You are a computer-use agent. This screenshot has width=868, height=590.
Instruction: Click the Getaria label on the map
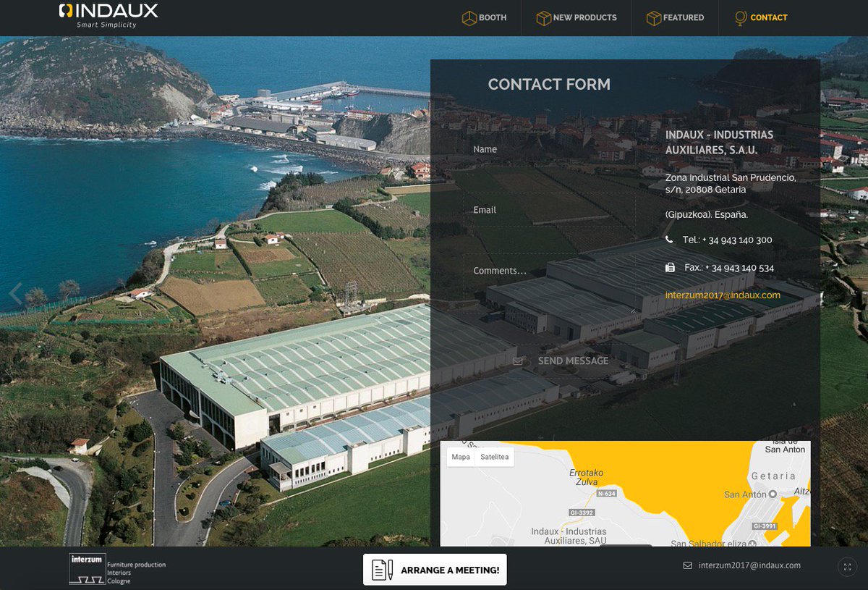click(773, 476)
